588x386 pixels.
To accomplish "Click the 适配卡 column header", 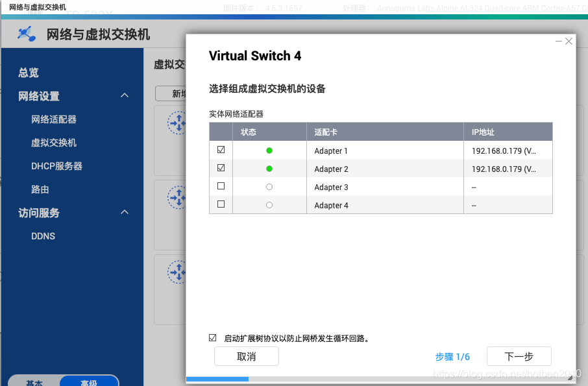I will point(385,132).
